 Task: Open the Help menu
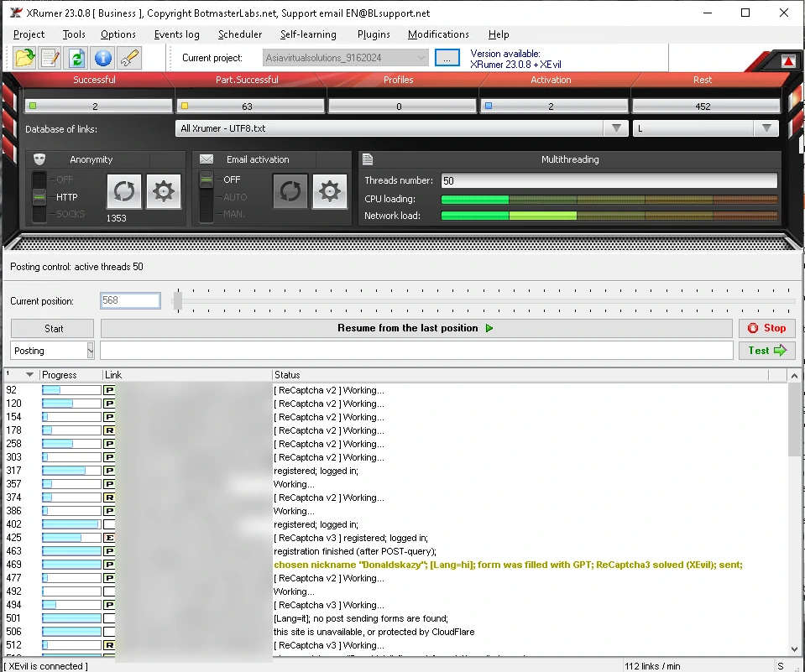pyautogui.click(x=499, y=34)
